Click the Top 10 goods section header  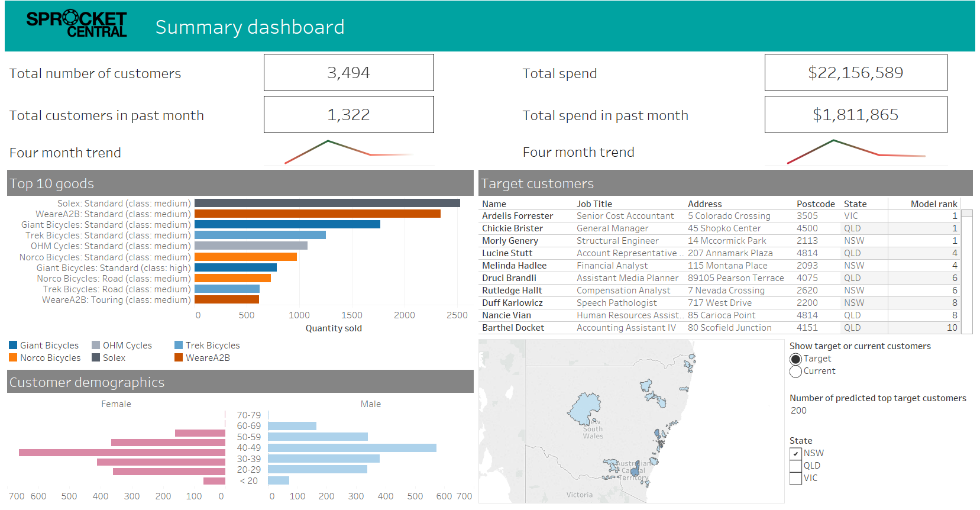pos(240,183)
